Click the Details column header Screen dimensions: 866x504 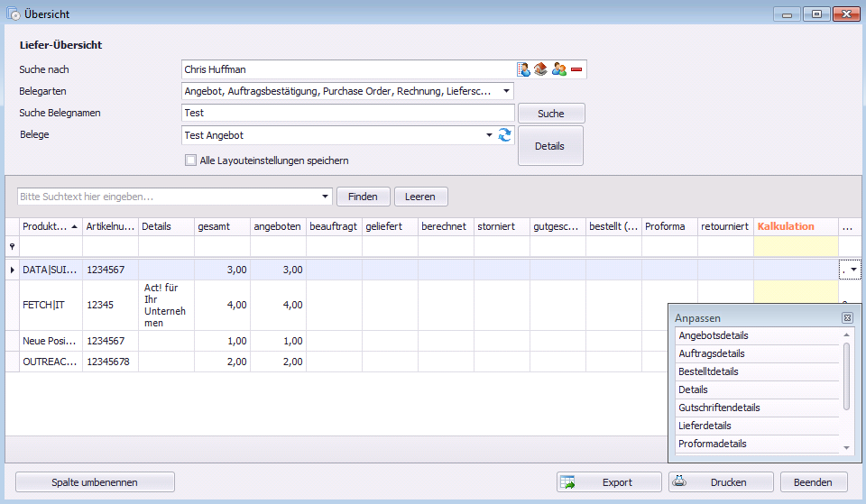tap(166, 226)
